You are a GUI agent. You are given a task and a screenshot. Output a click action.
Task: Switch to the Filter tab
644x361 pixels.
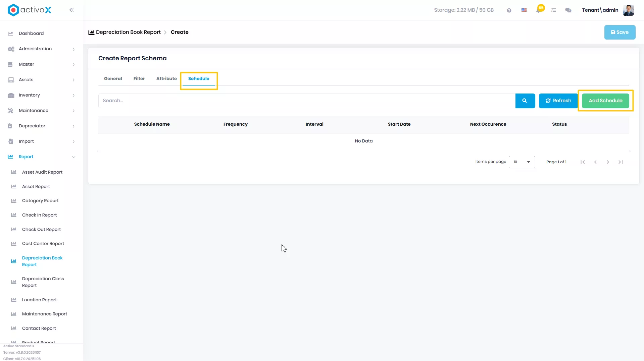point(139,78)
